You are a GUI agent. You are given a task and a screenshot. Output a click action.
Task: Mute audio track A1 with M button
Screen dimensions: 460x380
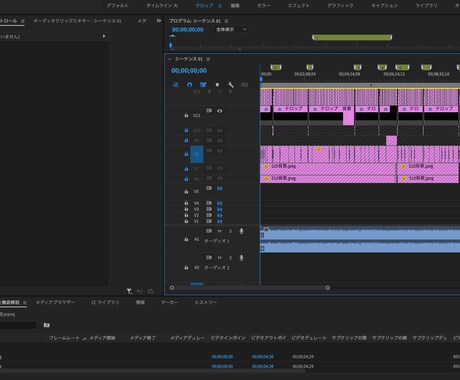(x=220, y=231)
